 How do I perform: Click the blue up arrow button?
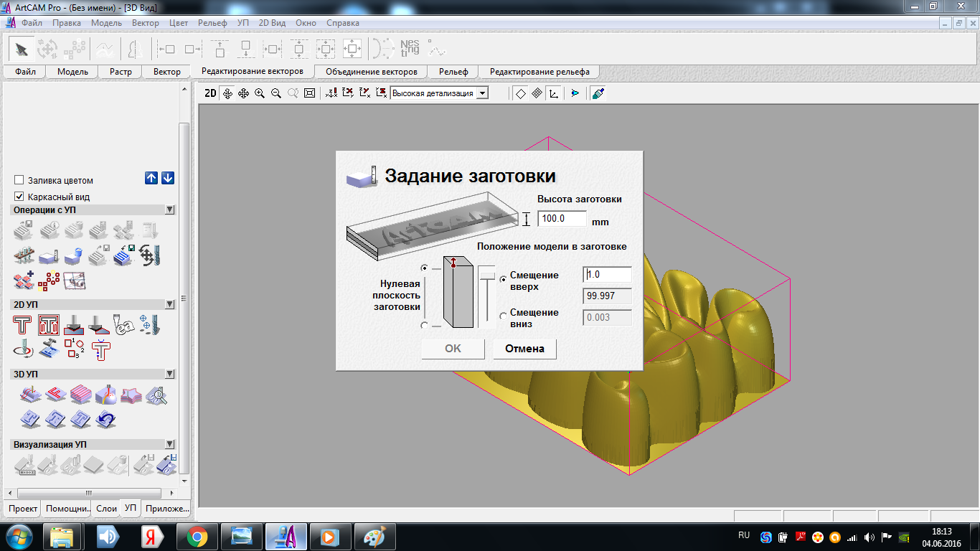[151, 179]
